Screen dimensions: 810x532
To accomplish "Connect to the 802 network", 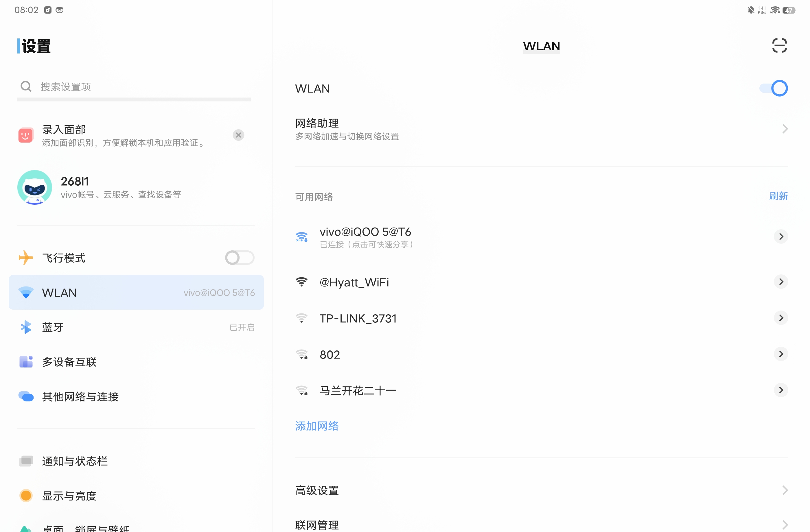I will 531,354.
